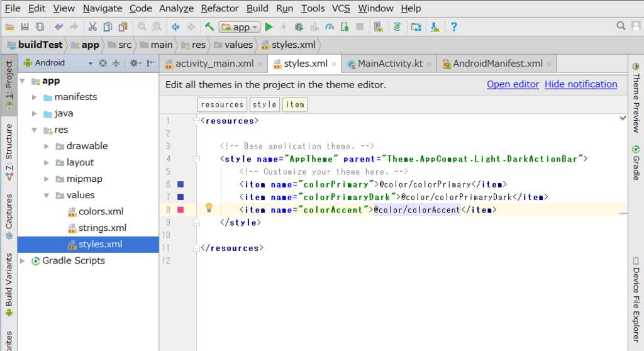Screen dimensions: 644x351
Task: Collapse all icon in Project panel
Action: point(116,63)
